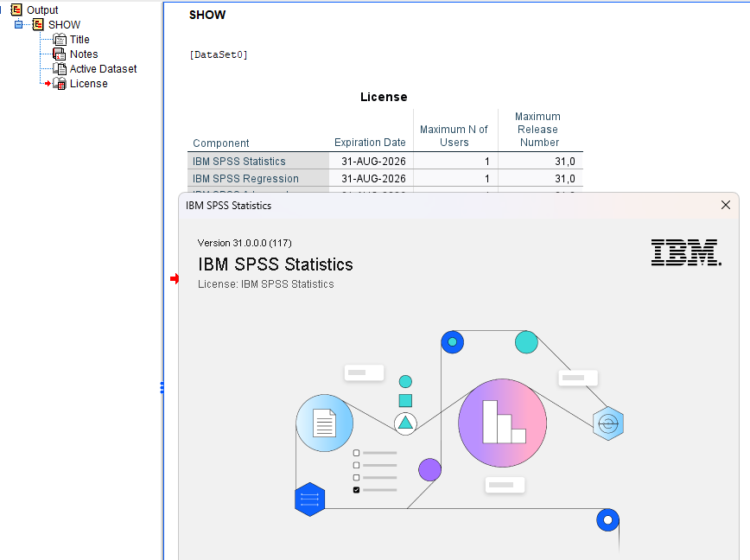Click Maximum Release Number column header
Image resolution: width=750 pixels, height=560 pixels.
[x=538, y=130]
